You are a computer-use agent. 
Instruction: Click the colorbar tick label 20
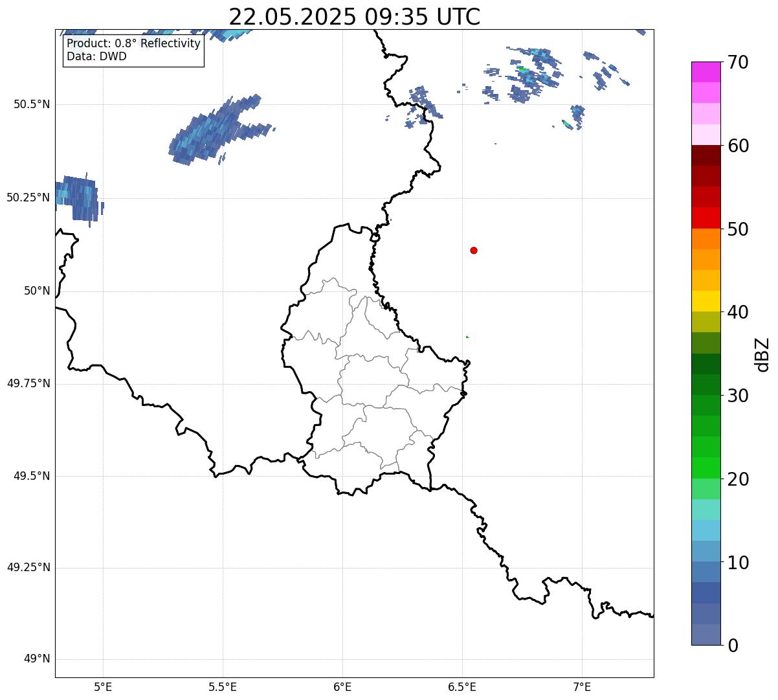tap(738, 479)
